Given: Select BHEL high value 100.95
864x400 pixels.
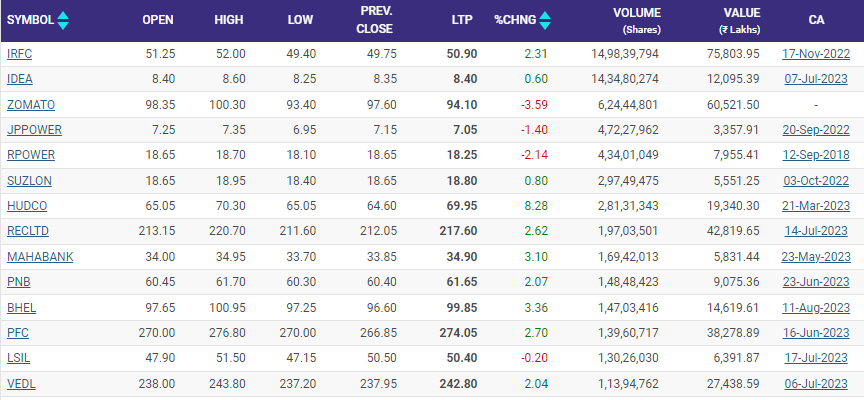Looking at the screenshot, I should [228, 307].
